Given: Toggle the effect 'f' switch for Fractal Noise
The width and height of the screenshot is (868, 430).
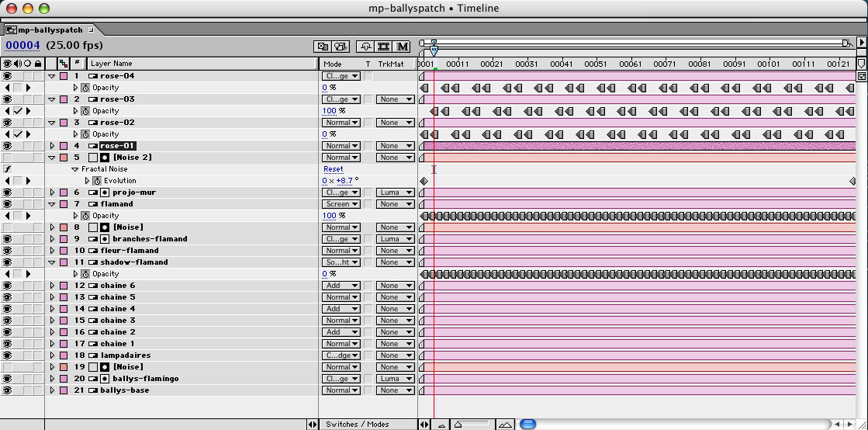Looking at the screenshot, I should [7, 169].
